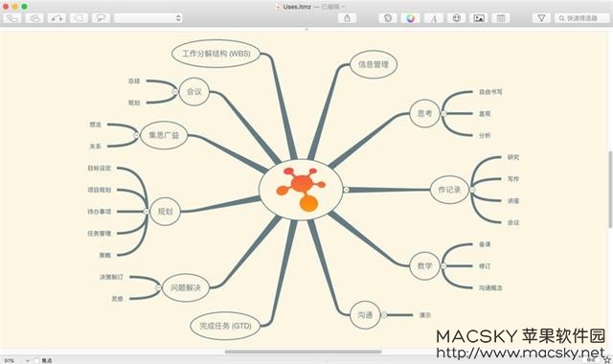The height and width of the screenshot is (364, 613).
Task: Click the add callout icon
Action: click(x=101, y=18)
